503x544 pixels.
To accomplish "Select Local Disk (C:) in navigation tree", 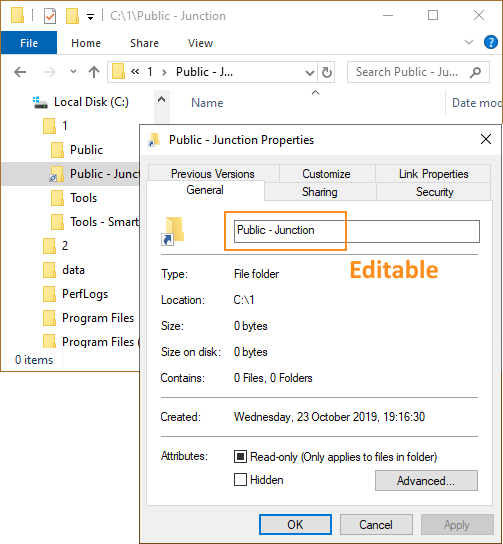I will tap(91, 102).
